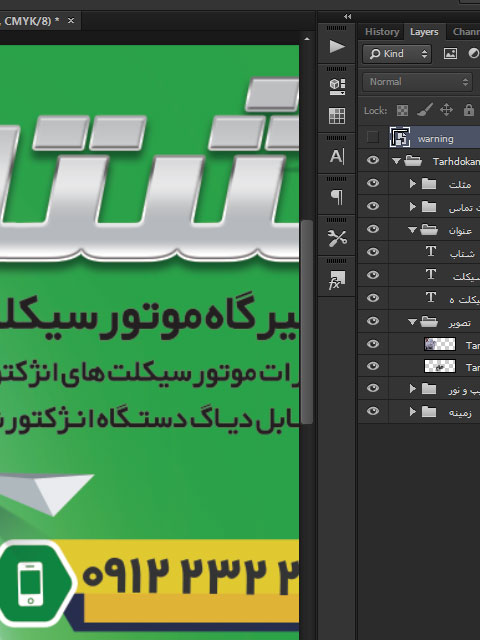Collapse the Tarhdokan group

click(396, 161)
